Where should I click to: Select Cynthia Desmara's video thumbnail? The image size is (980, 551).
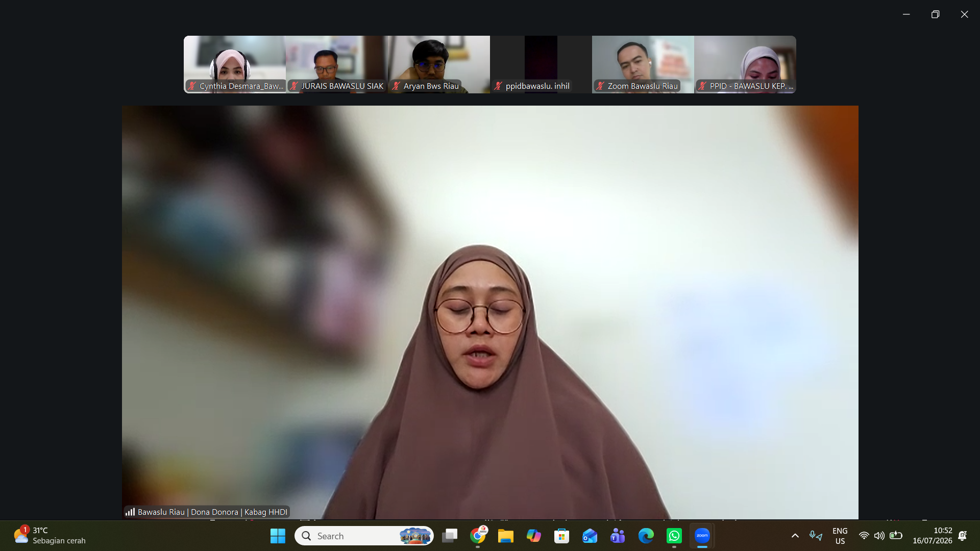[235, 64]
